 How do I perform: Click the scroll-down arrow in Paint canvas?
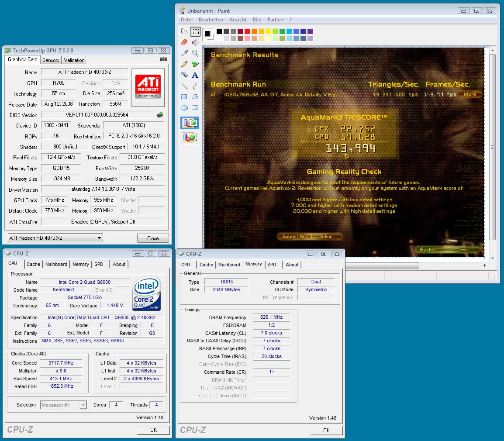coord(492,258)
